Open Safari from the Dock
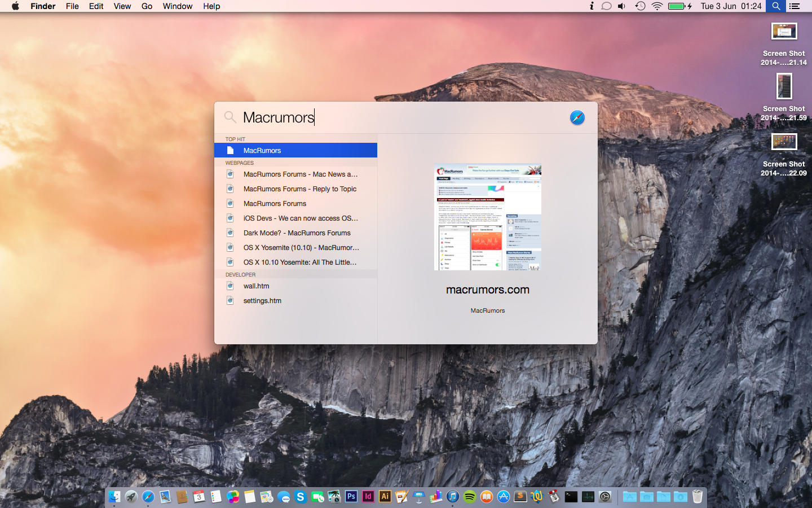The height and width of the screenshot is (508, 812). [x=148, y=497]
